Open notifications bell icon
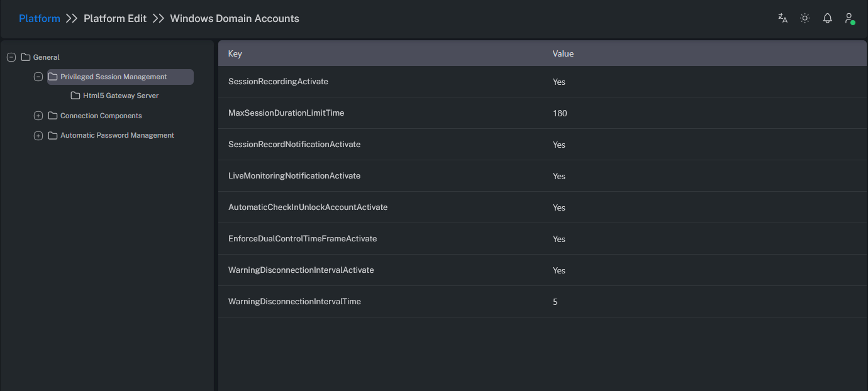Image resolution: width=868 pixels, height=391 pixels. (827, 18)
